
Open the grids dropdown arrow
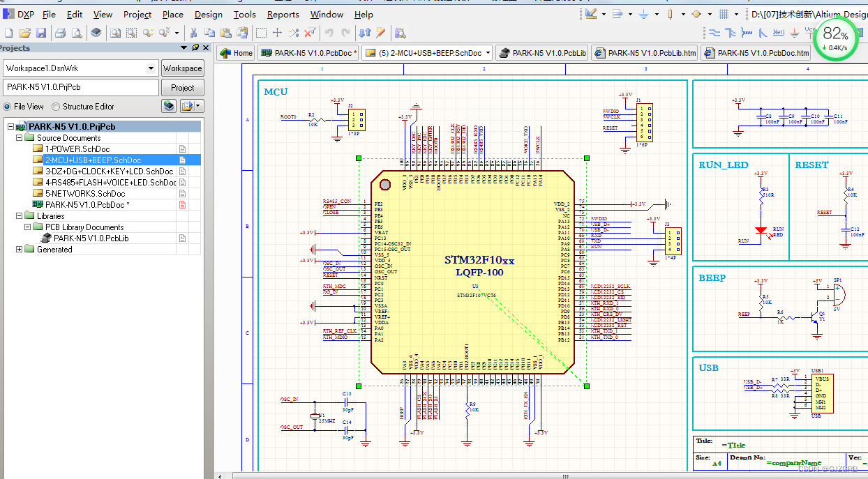pos(737,14)
